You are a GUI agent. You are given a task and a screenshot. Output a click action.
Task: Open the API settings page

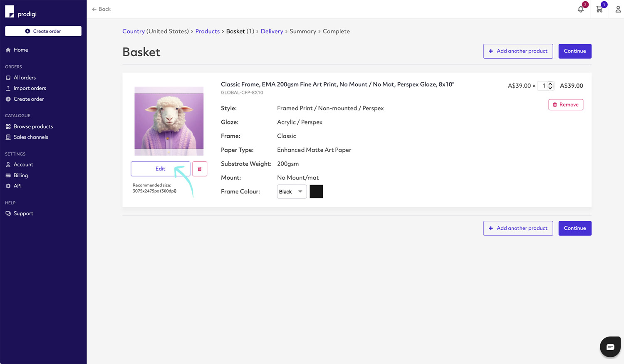[17, 186]
